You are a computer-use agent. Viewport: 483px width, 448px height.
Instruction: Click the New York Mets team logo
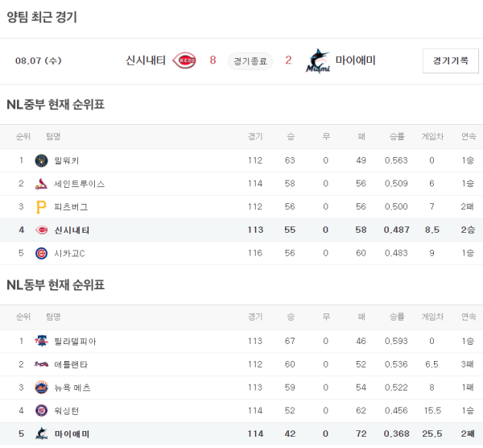[x=41, y=388]
